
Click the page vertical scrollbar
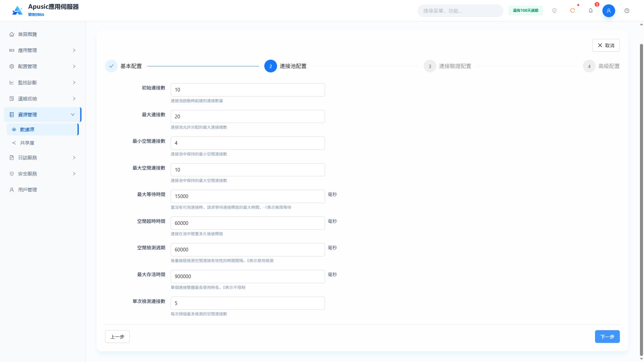coord(641,199)
